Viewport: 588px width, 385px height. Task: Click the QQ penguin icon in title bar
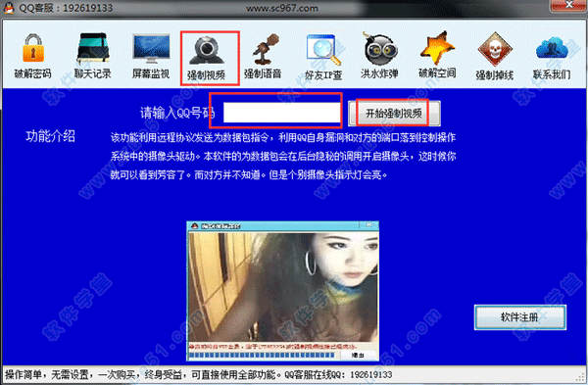[x=8, y=8]
